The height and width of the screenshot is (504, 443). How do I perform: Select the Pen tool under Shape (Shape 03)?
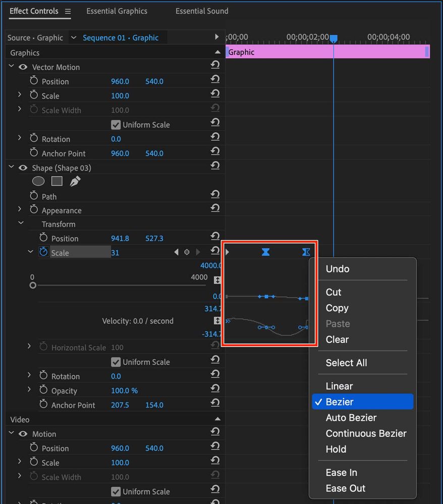click(x=74, y=181)
